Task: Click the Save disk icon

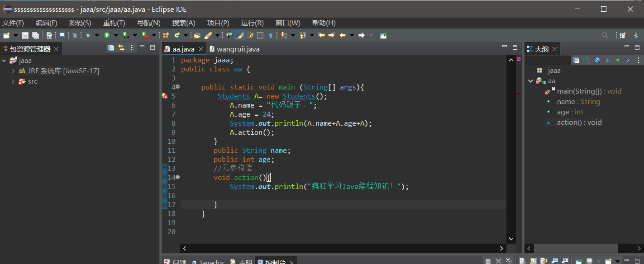Action: [x=25, y=35]
